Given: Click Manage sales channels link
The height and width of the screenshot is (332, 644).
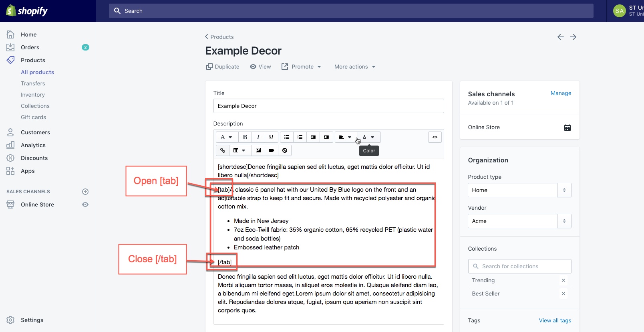Looking at the screenshot, I should point(561,93).
